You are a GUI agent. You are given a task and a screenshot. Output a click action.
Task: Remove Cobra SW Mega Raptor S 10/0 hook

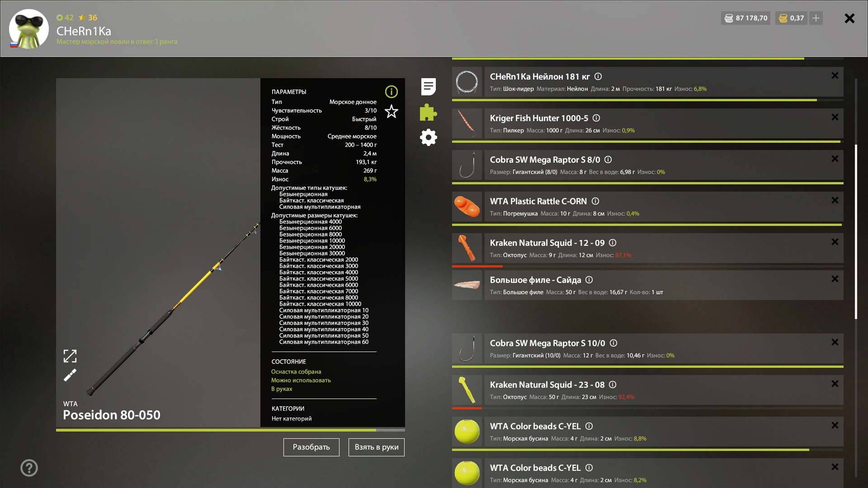[x=835, y=342]
